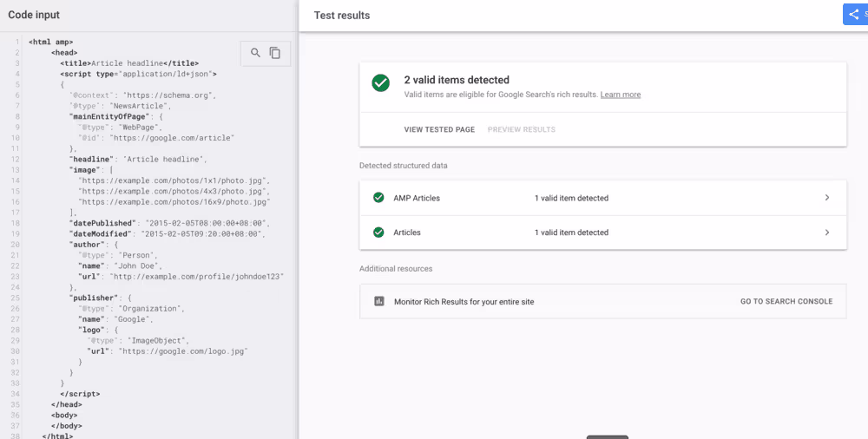This screenshot has height=439, width=868.
Task: Click the google.com/logo.jpg url line
Action: [x=168, y=351]
